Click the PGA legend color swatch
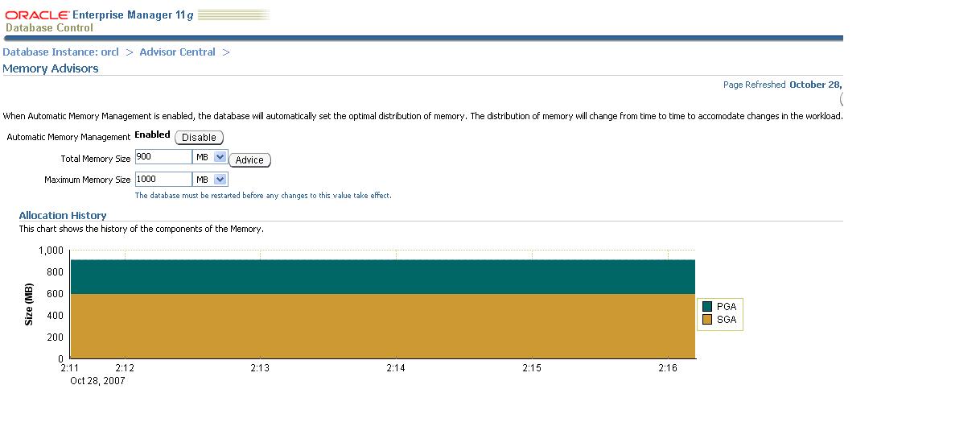This screenshot has width=980, height=443. pos(707,306)
